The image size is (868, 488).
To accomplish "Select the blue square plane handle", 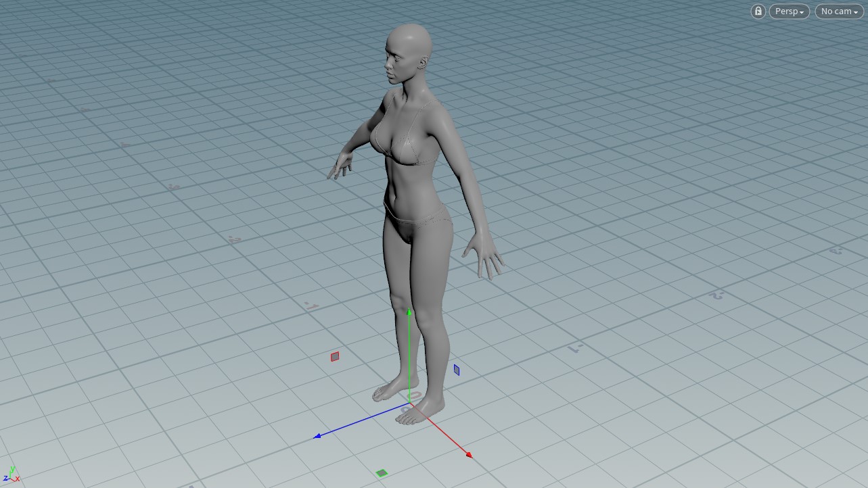I will click(x=457, y=370).
